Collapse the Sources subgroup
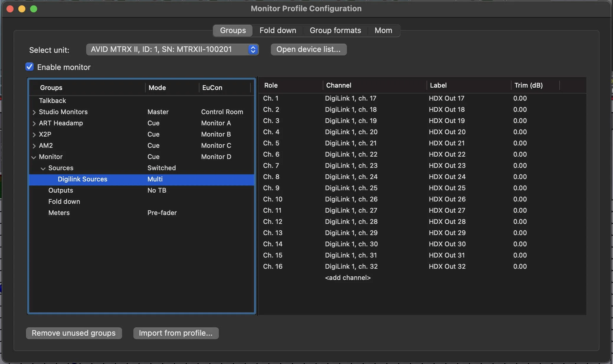613x364 pixels. [x=43, y=168]
